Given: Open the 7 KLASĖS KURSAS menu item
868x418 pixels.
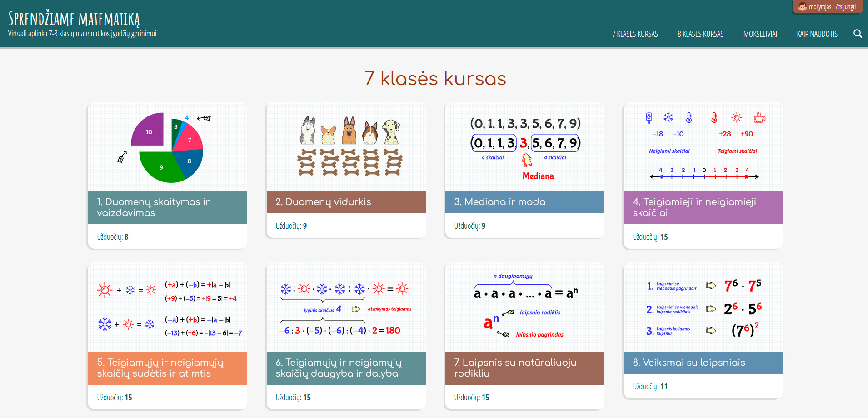Looking at the screenshot, I should (635, 34).
